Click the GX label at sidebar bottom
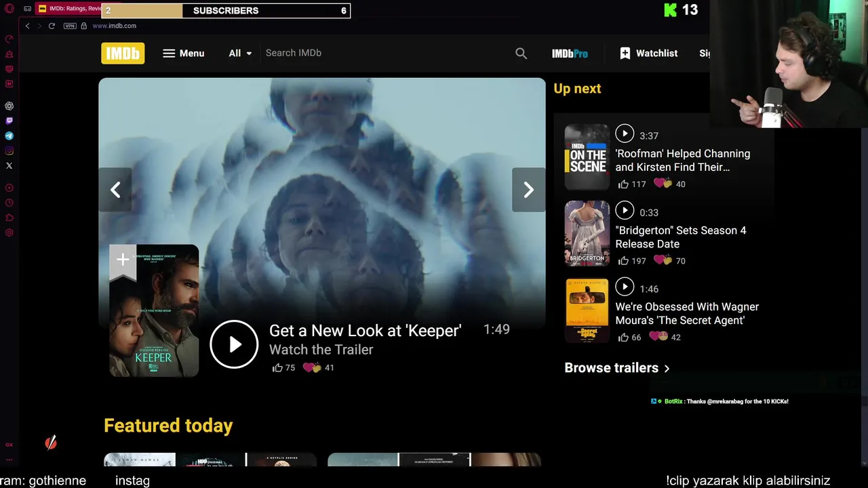This screenshot has width=868, height=488. [9, 445]
